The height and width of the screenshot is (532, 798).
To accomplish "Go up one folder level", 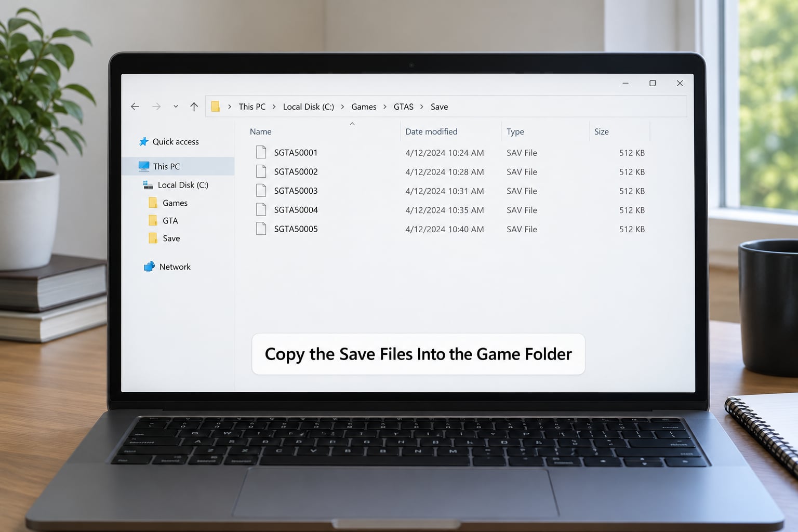I will tap(194, 107).
